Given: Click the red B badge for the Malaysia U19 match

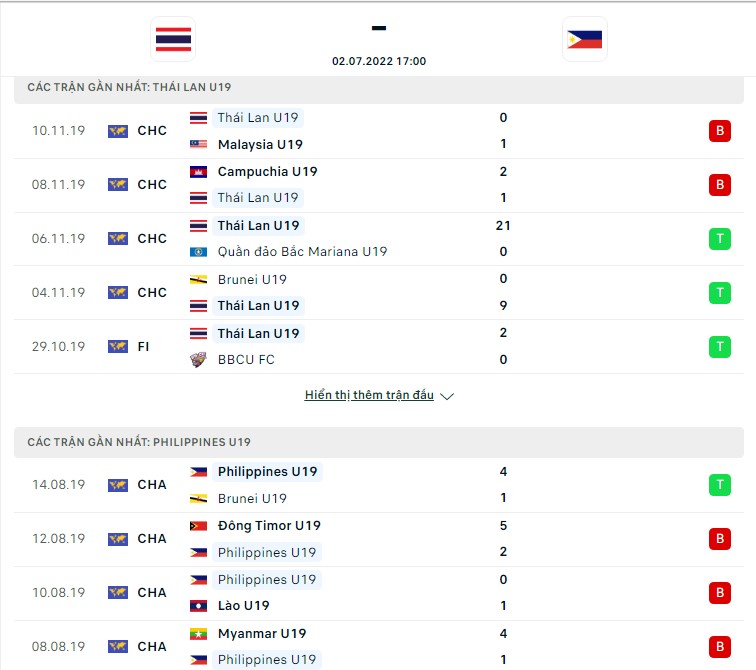Looking at the screenshot, I should [x=720, y=131].
